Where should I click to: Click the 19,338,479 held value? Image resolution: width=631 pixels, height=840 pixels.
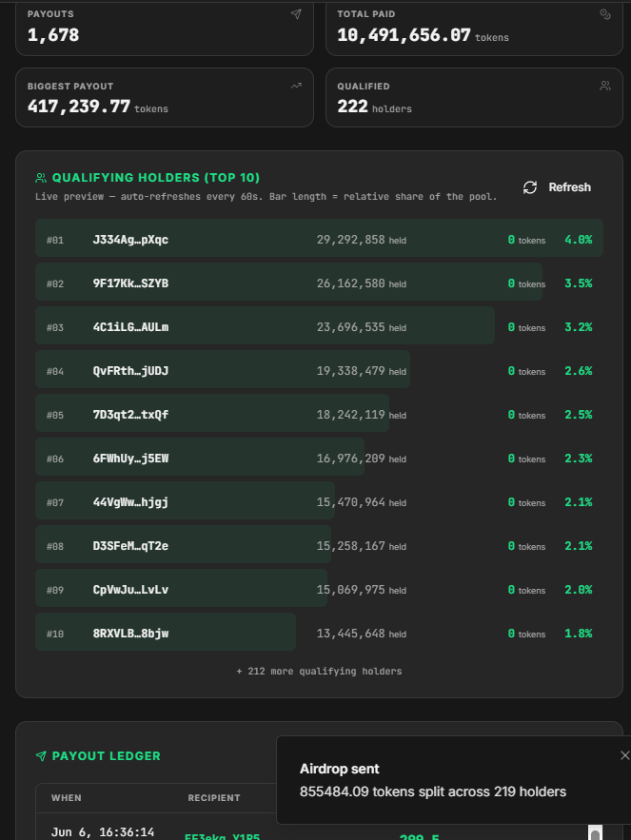362,371
